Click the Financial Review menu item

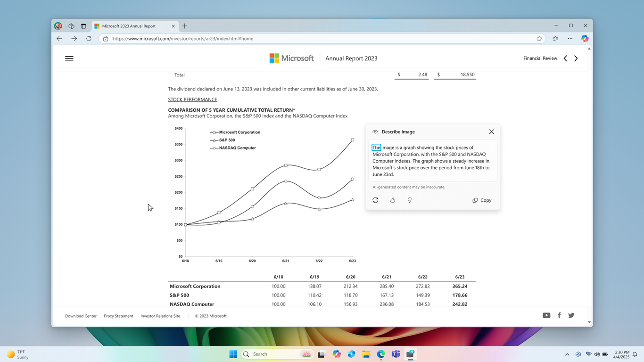540,58
